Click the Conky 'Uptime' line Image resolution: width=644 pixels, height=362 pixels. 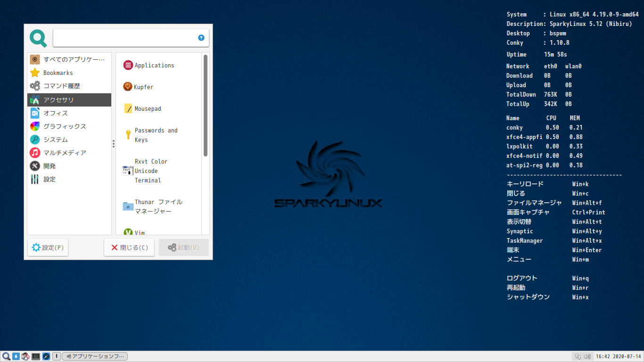coord(537,54)
